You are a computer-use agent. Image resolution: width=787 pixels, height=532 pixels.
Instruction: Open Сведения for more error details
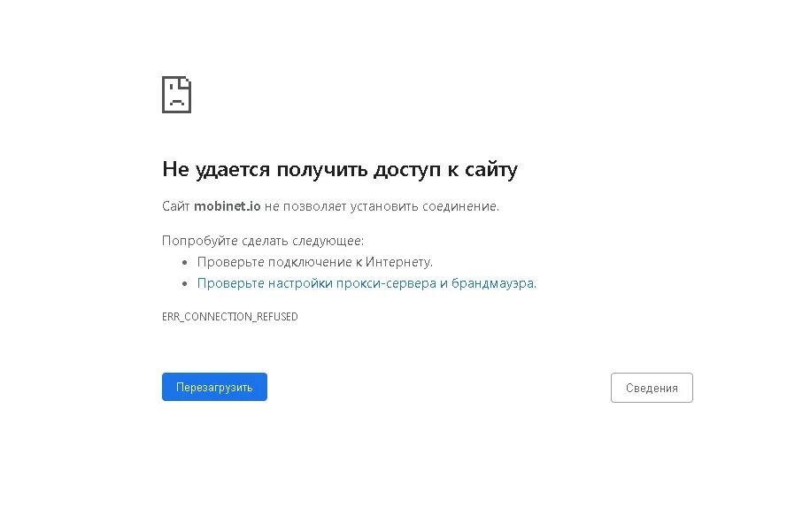[652, 387]
